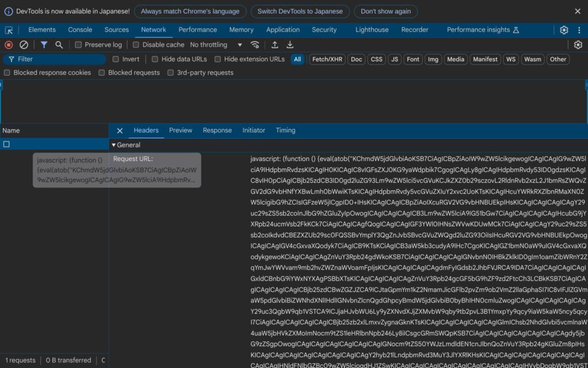Open network search with magnifier icon
The width and height of the screenshot is (588, 368).
(59, 45)
